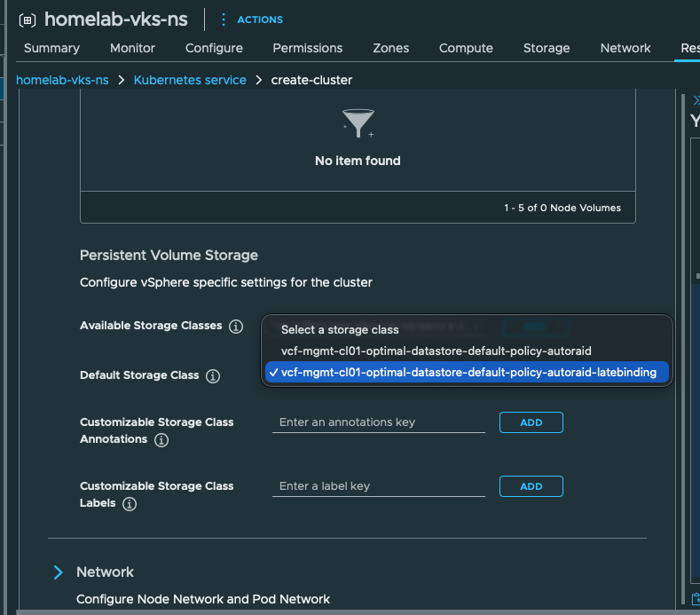Click the form's vertical scrollbar
Screen dimensions: 700x615
tap(682, 349)
